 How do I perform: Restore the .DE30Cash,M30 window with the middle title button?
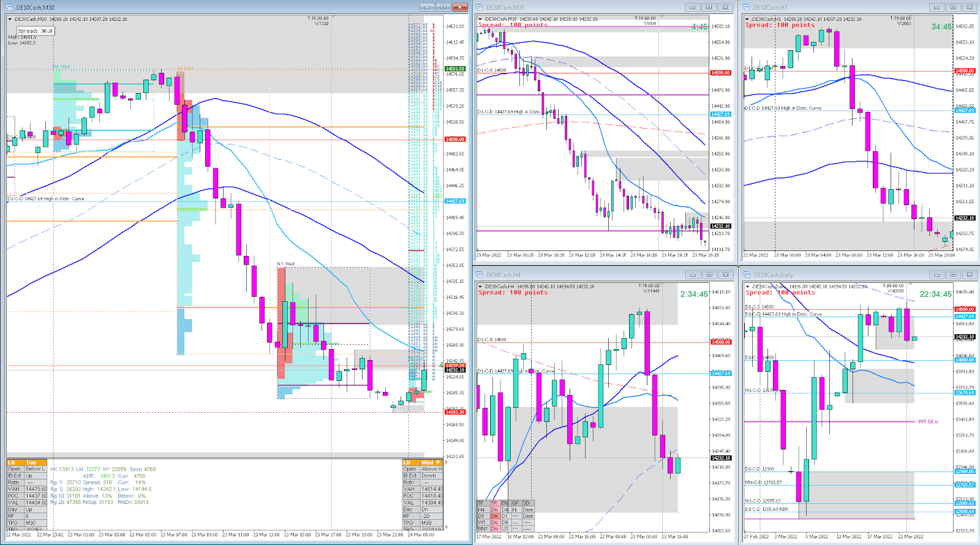coord(443,7)
